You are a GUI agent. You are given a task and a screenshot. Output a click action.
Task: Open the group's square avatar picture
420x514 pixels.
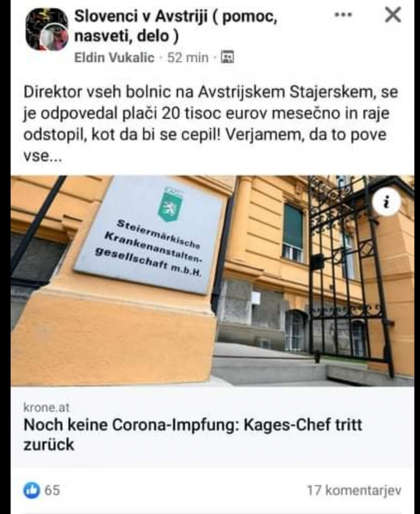(x=46, y=30)
